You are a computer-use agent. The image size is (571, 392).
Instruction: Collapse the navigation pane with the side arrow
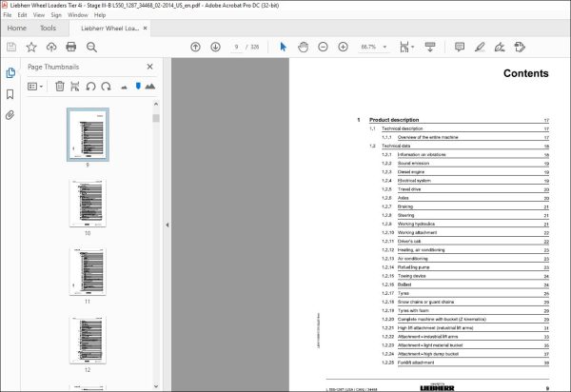(x=167, y=225)
